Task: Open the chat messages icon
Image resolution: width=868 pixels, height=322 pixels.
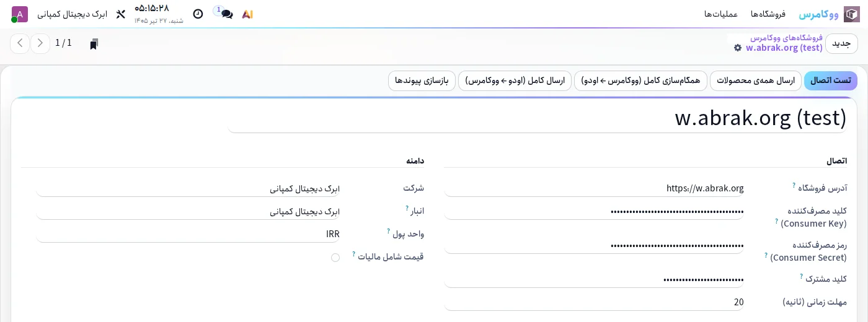Action: click(226, 14)
